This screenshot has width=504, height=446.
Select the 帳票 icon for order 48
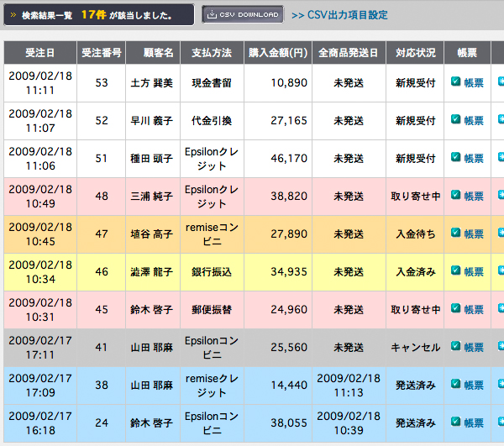click(455, 196)
